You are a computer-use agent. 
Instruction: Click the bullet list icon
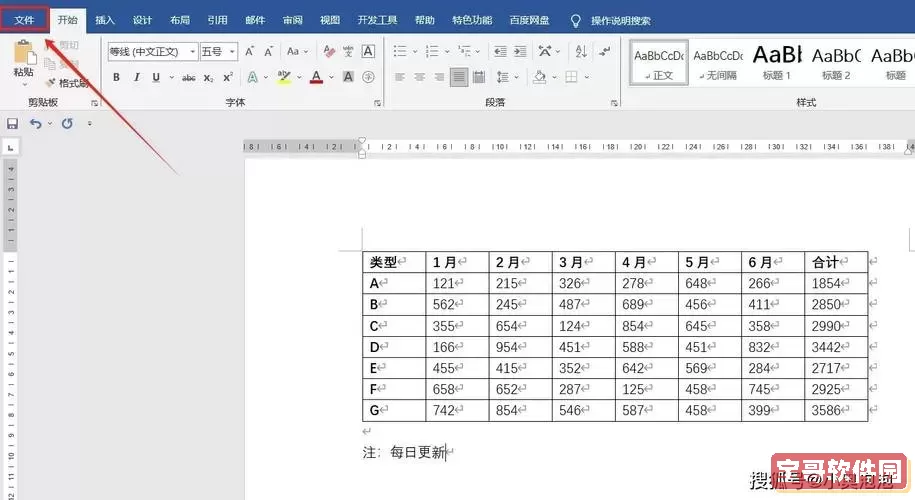pos(400,51)
